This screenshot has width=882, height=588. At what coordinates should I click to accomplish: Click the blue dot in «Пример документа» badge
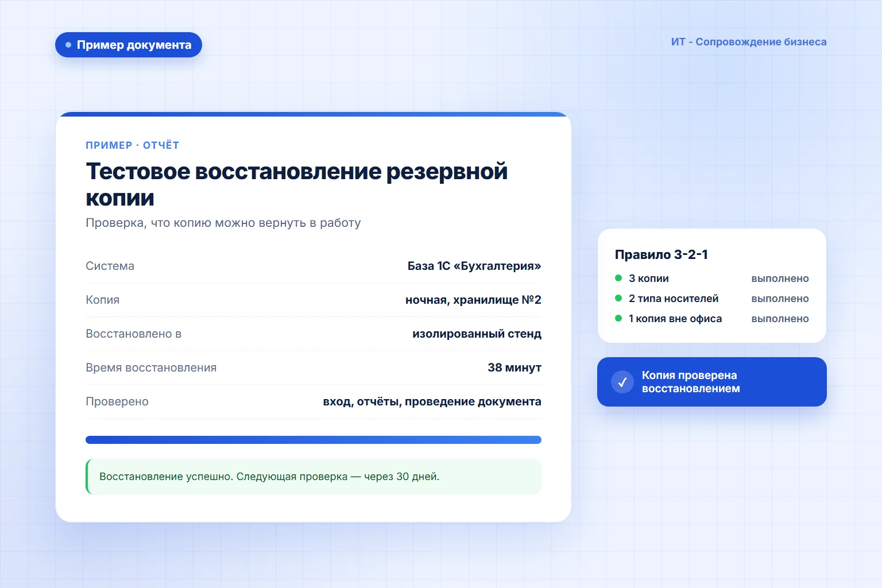68,45
